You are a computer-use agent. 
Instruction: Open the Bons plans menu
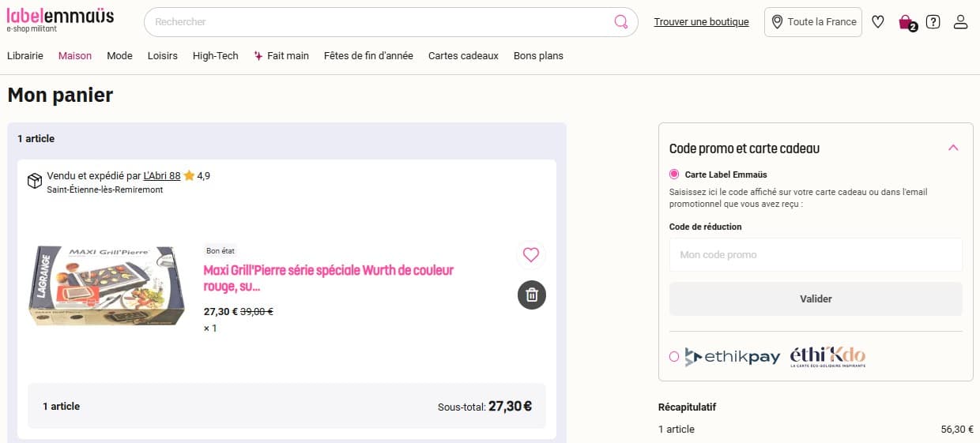[x=538, y=56]
